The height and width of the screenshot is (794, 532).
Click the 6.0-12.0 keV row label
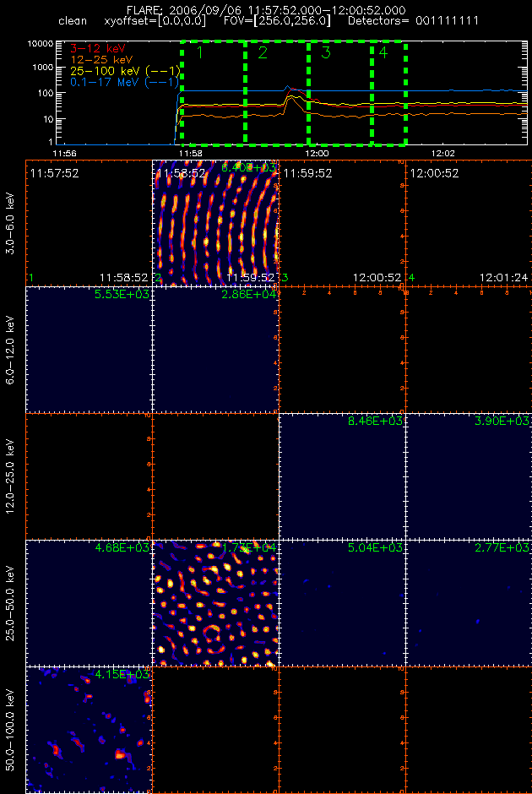(10, 350)
